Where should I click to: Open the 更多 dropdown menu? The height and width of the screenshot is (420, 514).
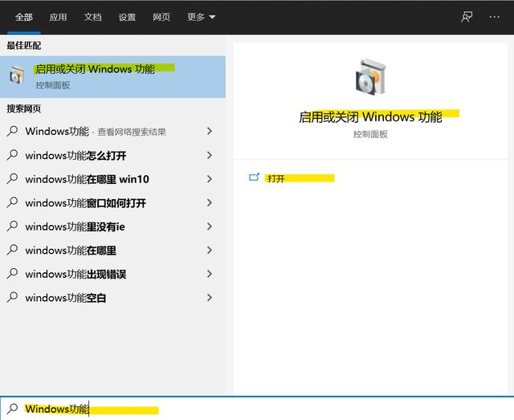click(x=201, y=17)
